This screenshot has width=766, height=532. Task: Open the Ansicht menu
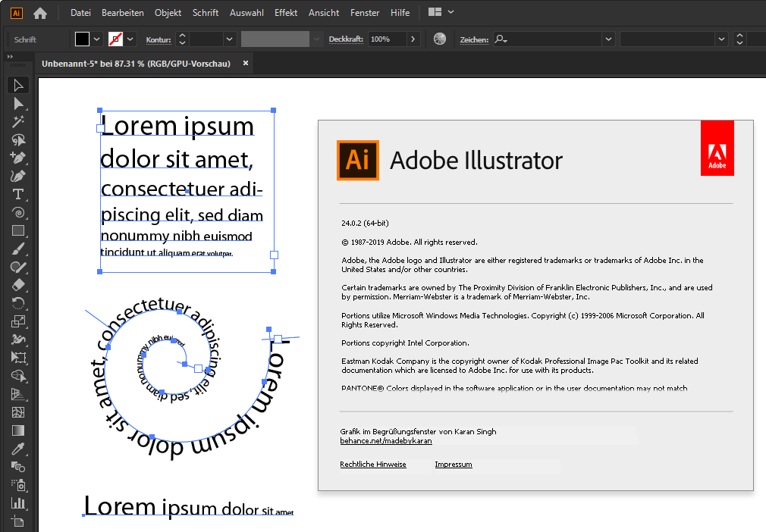(x=324, y=13)
